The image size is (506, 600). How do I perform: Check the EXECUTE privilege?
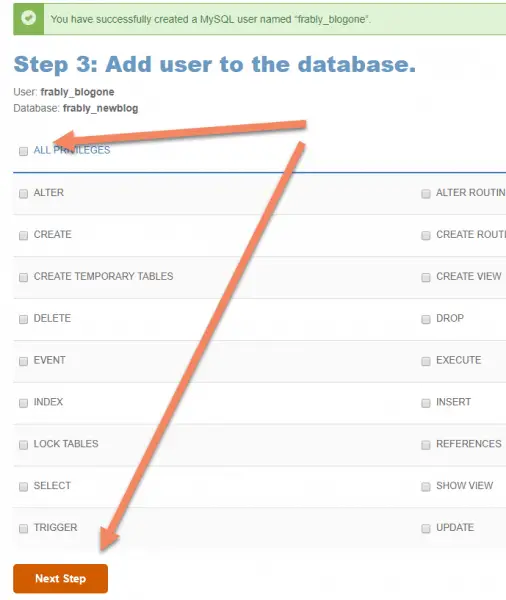coord(426,361)
